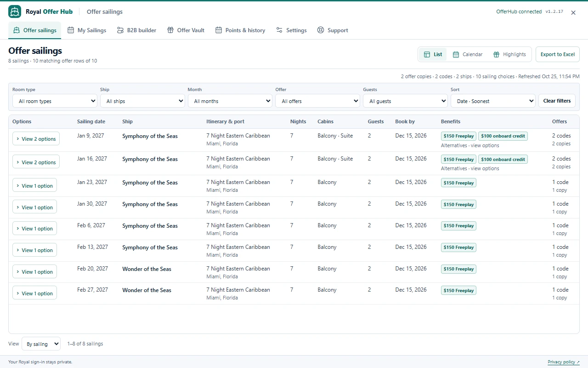Expand View 1 option for Feb 20, 2027
588x368 pixels.
point(34,271)
